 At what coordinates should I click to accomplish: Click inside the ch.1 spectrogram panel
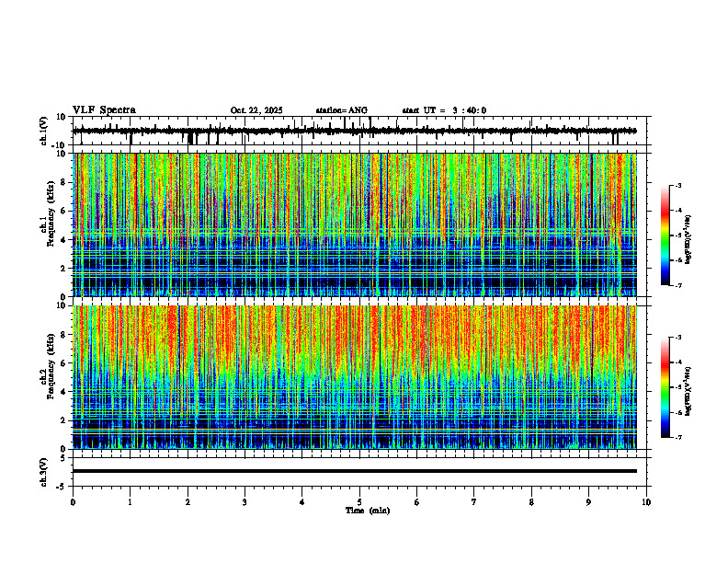354,224
